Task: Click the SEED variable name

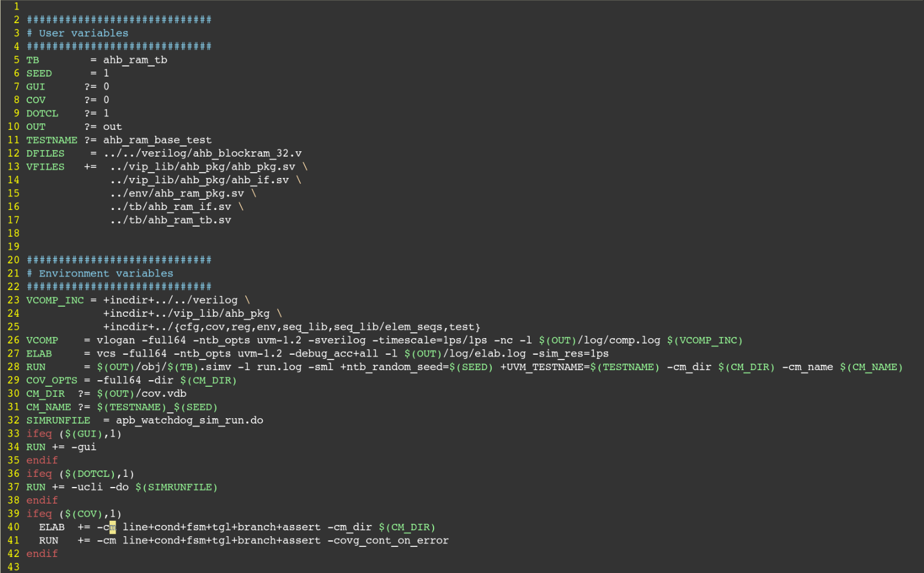Action: coord(39,74)
